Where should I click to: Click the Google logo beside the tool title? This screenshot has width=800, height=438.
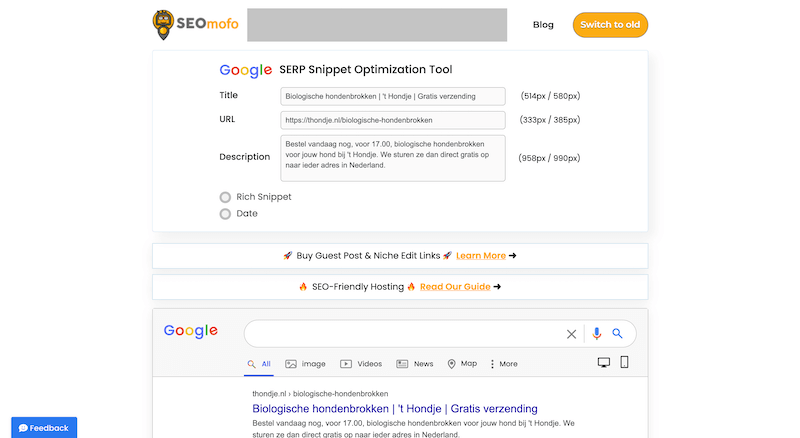[x=245, y=70]
